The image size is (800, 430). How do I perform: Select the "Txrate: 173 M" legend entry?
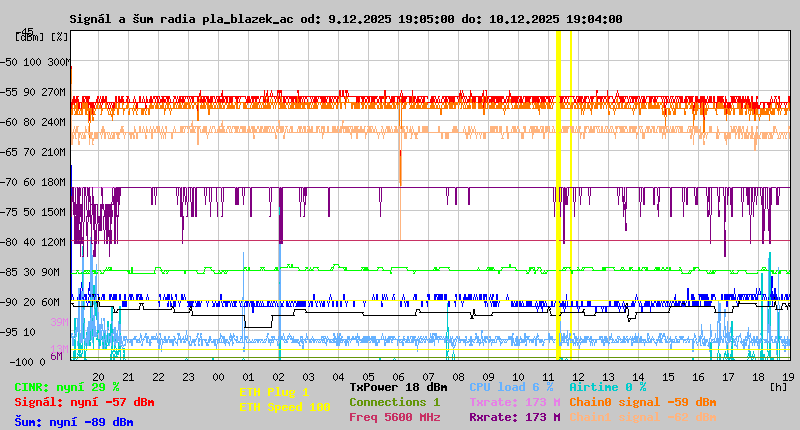[x=515, y=402]
